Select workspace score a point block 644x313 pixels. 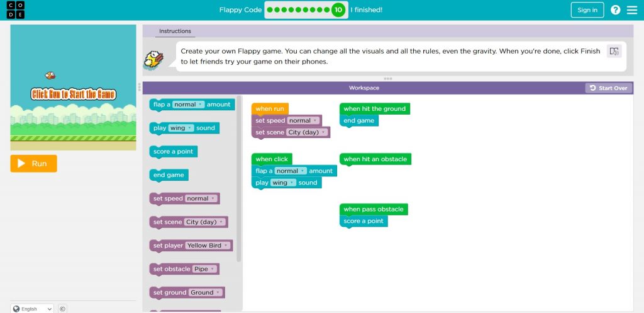coord(364,221)
